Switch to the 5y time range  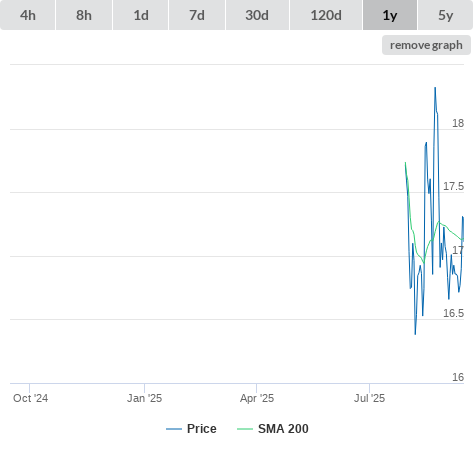coord(446,15)
